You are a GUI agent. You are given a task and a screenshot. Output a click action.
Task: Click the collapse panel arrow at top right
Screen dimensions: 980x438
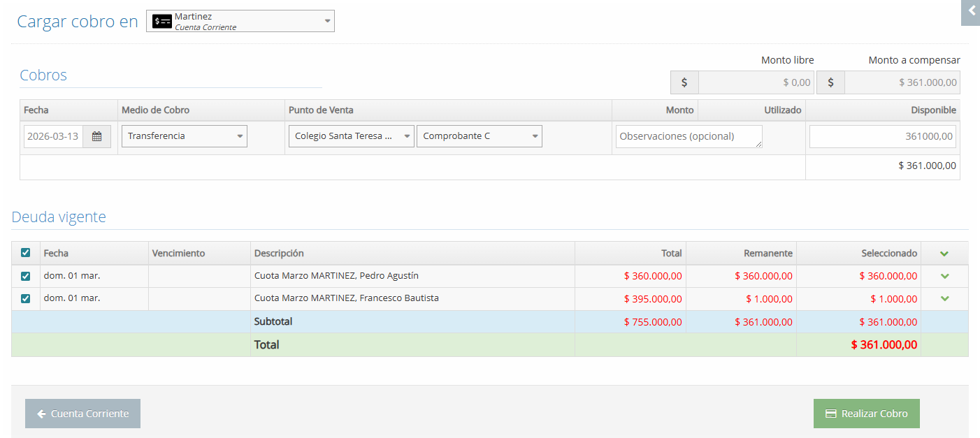971,12
